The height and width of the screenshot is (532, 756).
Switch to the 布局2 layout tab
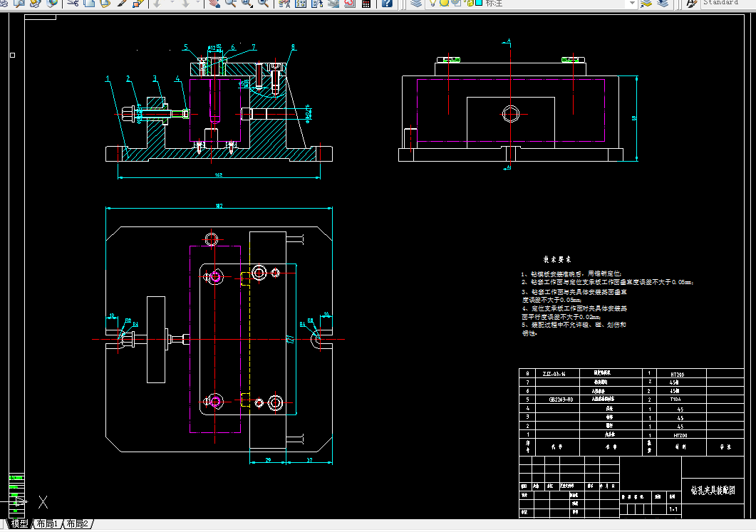(x=77, y=523)
